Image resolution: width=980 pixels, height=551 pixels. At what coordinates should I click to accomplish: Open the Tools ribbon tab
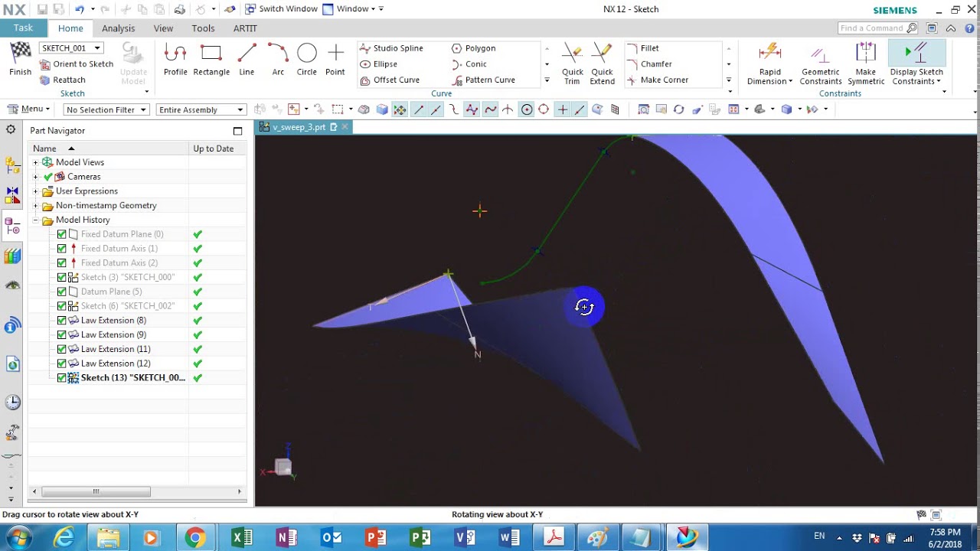pos(203,28)
